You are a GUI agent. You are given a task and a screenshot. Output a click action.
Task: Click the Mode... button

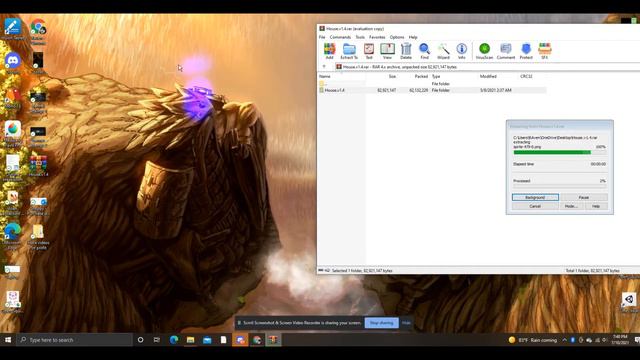click(571, 206)
